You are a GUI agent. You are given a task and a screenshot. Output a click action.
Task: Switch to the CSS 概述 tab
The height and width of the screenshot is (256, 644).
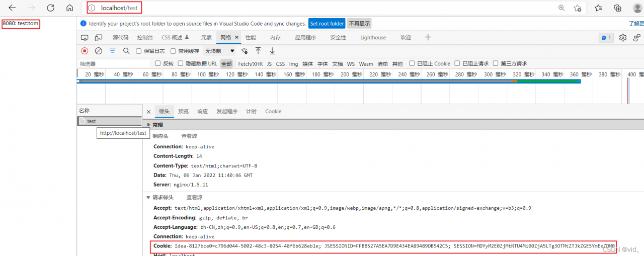pyautogui.click(x=175, y=38)
